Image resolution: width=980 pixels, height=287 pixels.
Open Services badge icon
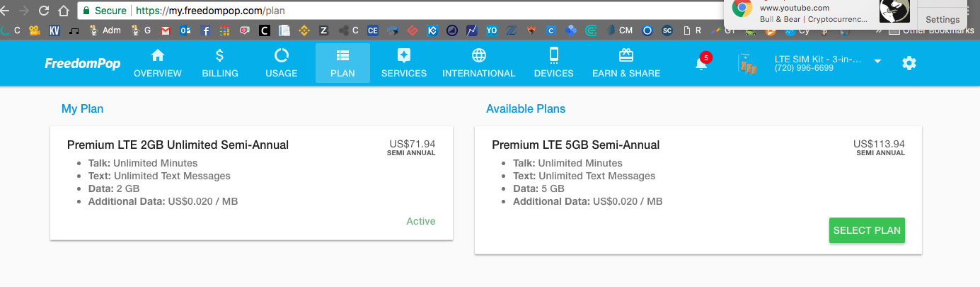point(404,55)
